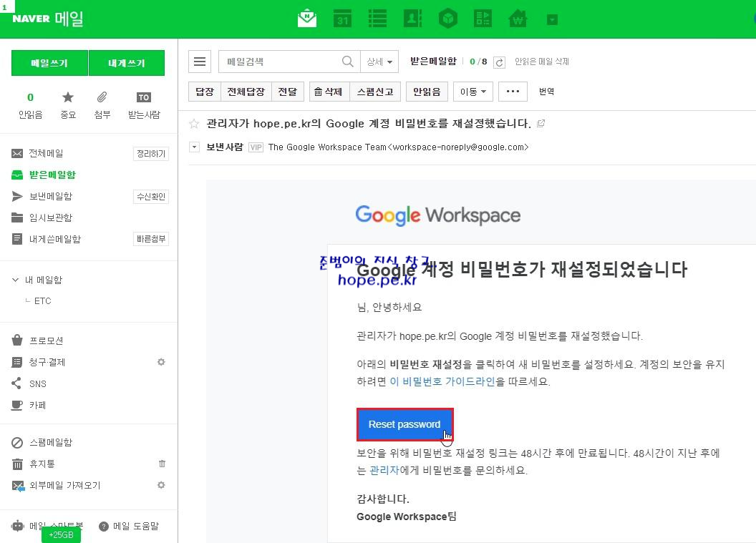Open the Address book icon in top bar
Image resolution: width=756 pixels, height=543 pixels.
click(412, 19)
